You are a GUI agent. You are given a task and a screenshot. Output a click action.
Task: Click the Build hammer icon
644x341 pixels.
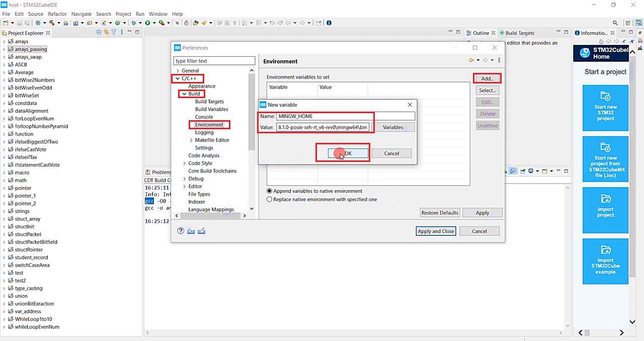[x=51, y=23]
